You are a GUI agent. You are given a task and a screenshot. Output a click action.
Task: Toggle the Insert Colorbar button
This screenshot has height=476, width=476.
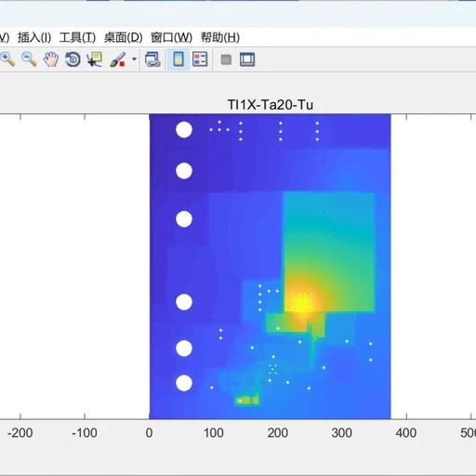coord(178,59)
